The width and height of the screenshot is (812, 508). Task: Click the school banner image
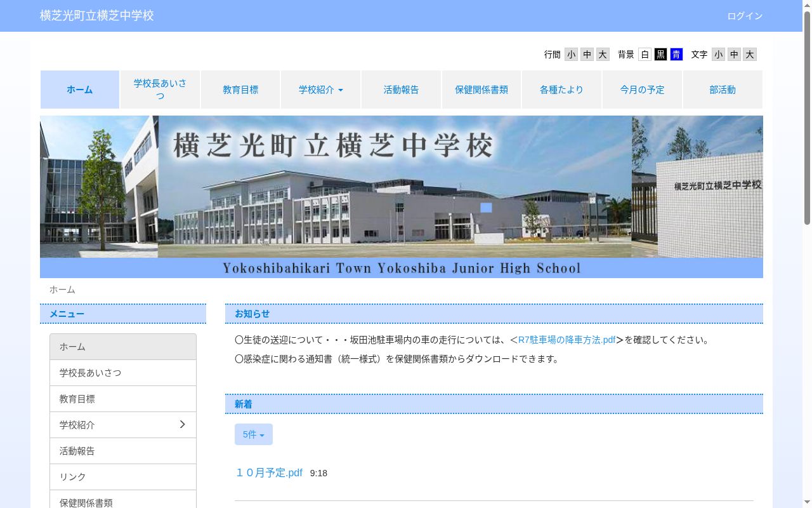coord(402,197)
